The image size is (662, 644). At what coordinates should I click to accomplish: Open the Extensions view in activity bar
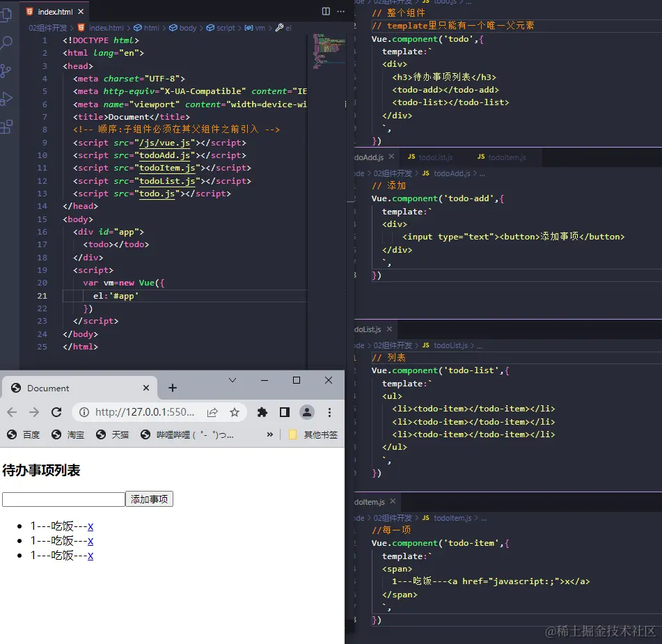point(6,127)
